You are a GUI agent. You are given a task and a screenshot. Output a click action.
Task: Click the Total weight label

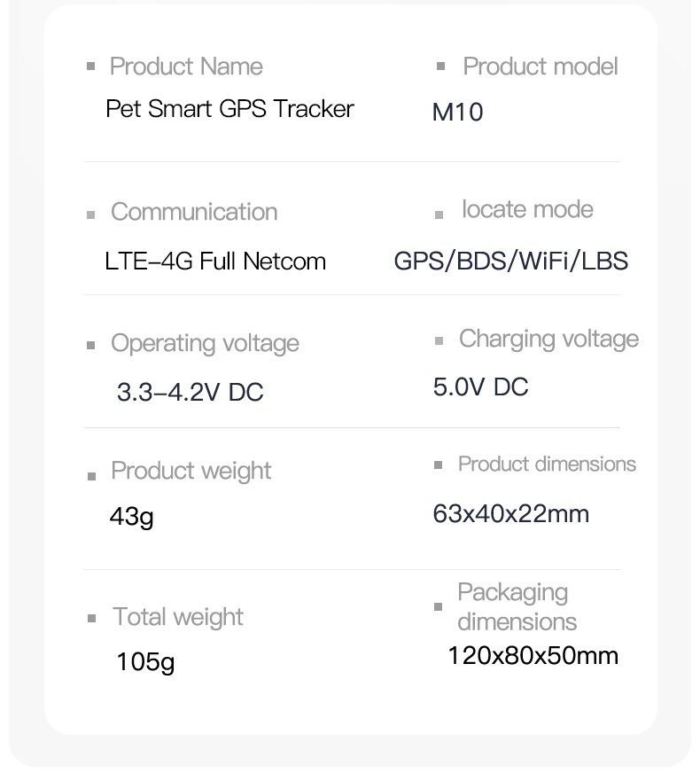(178, 617)
